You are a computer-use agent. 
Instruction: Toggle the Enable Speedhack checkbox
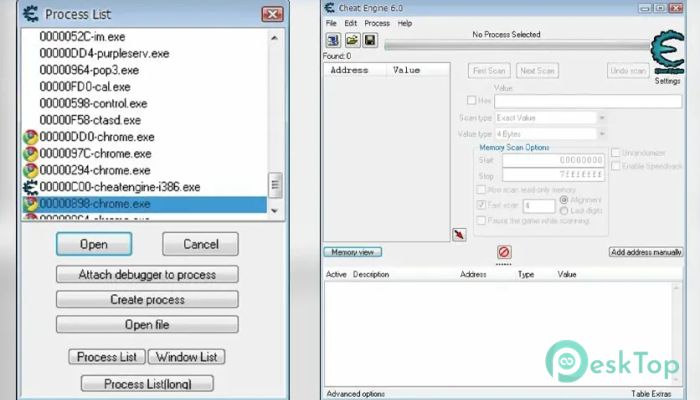tap(615, 166)
